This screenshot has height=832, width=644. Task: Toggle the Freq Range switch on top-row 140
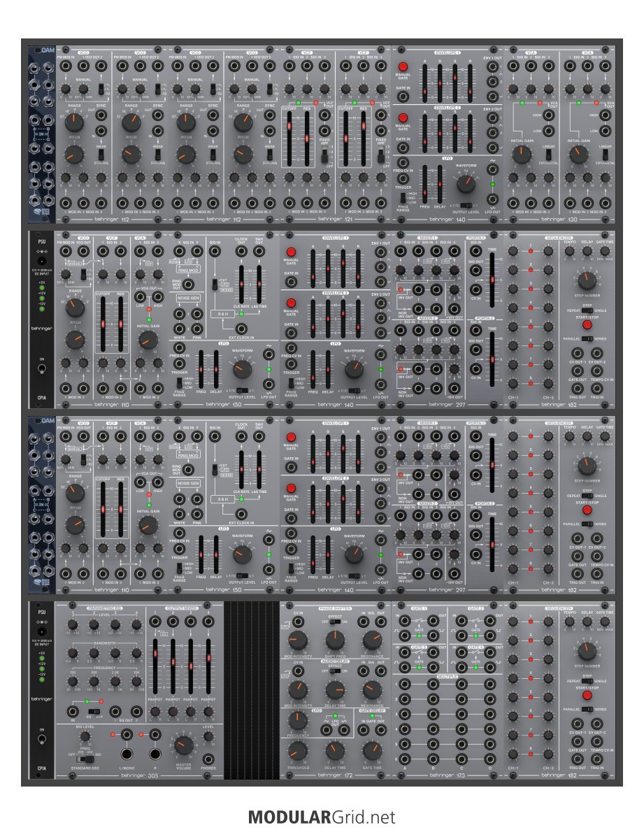(403, 198)
